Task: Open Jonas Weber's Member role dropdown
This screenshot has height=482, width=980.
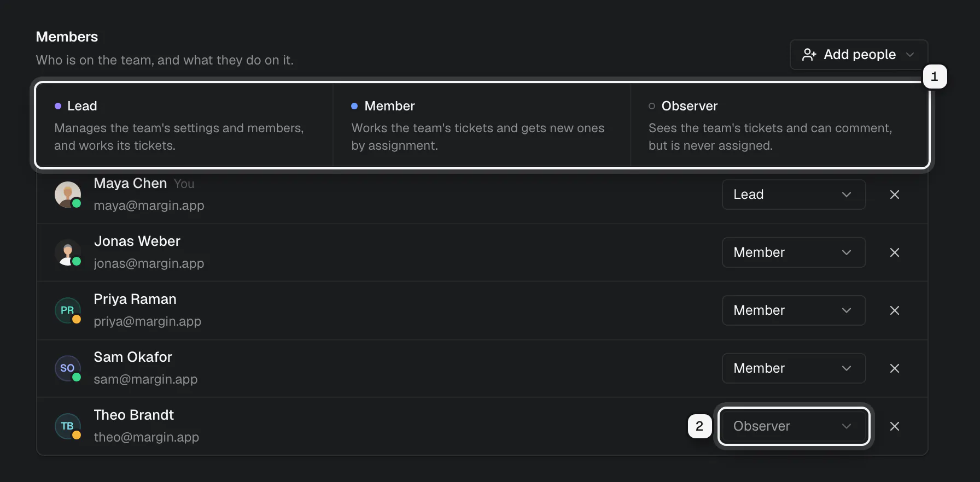Action: click(x=794, y=252)
